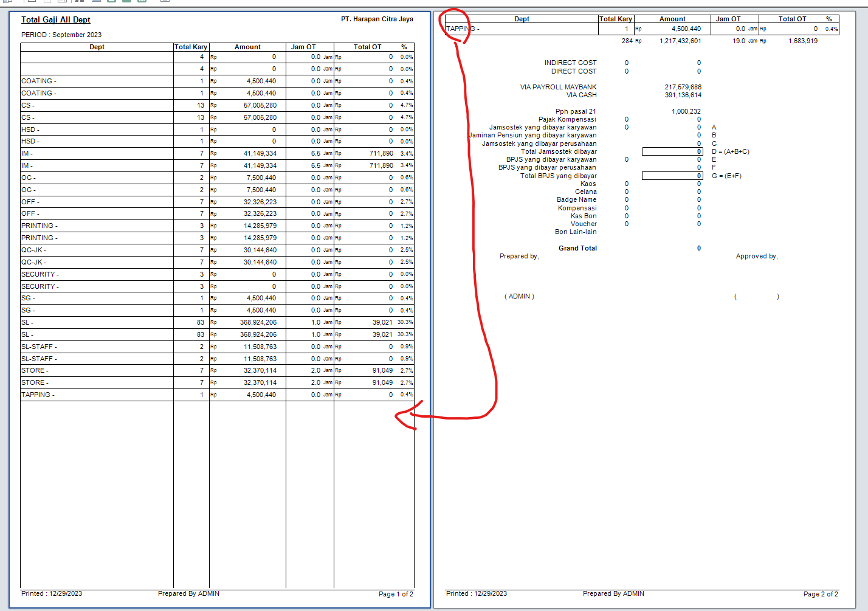Image resolution: width=868 pixels, height=611 pixels.
Task: Click the total overtime value '1,683,919'
Action: point(803,41)
